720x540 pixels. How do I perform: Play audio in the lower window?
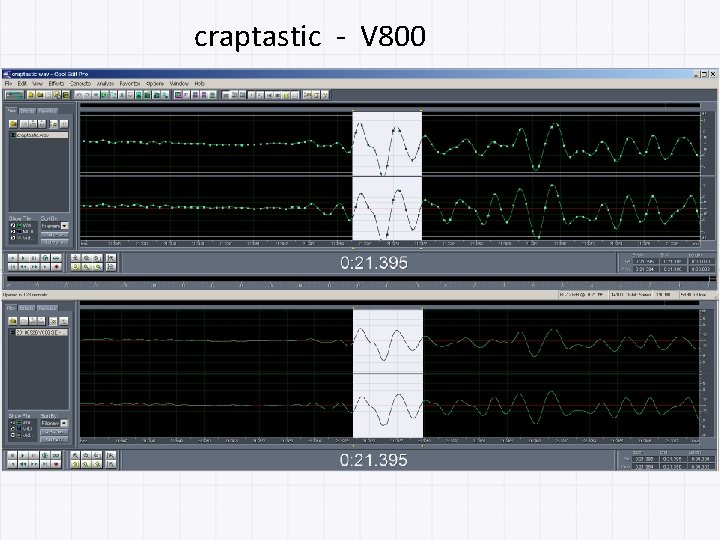click(23, 456)
